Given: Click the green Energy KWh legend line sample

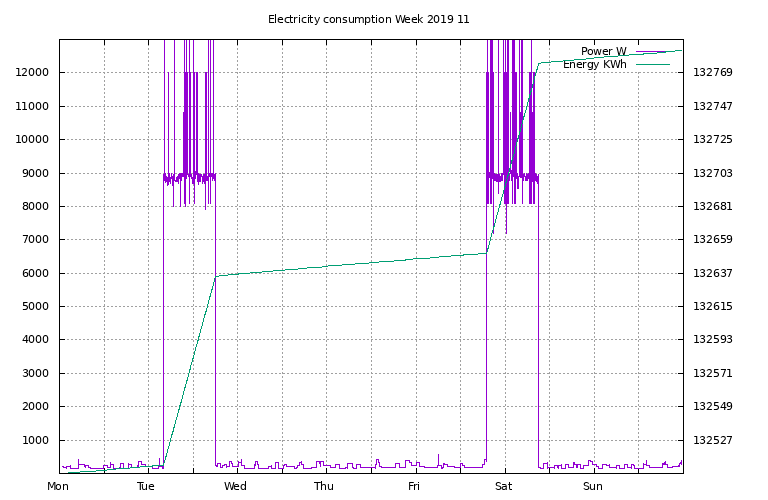Looking at the screenshot, I should pyautogui.click(x=652, y=65).
